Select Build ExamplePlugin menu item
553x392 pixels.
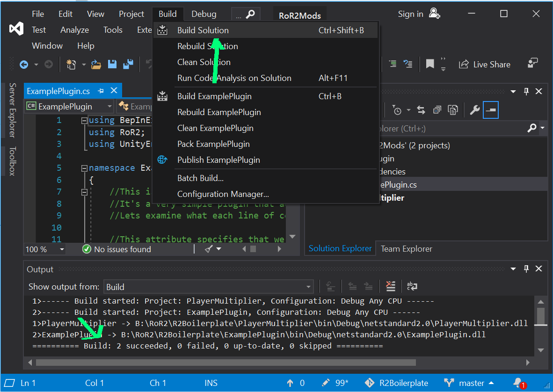(266, 96)
